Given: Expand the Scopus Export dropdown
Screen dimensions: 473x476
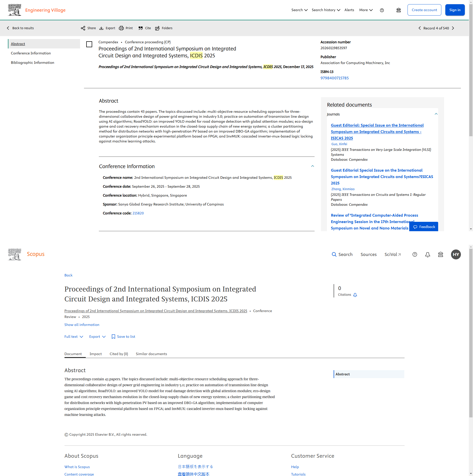Looking at the screenshot, I should (x=97, y=337).
